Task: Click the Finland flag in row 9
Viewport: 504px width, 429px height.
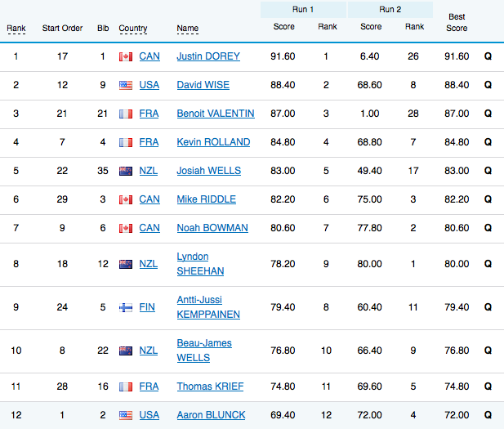Action: pyautogui.click(x=126, y=307)
